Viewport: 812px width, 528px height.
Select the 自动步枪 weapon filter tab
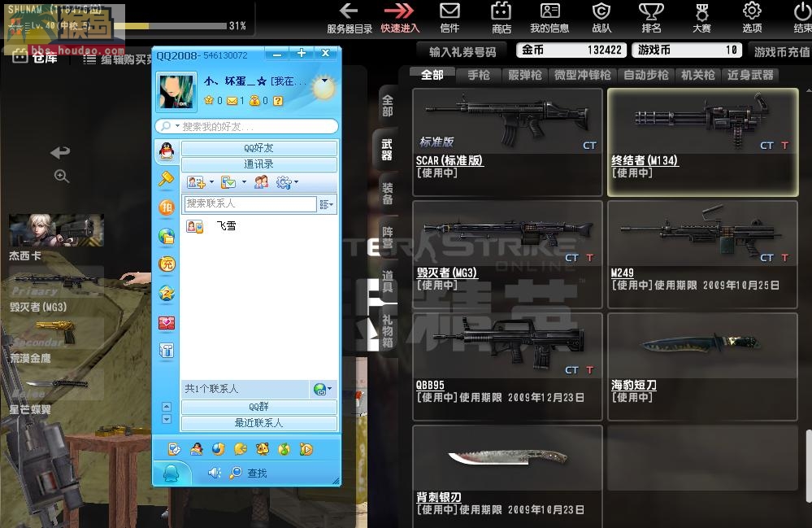pyautogui.click(x=645, y=75)
